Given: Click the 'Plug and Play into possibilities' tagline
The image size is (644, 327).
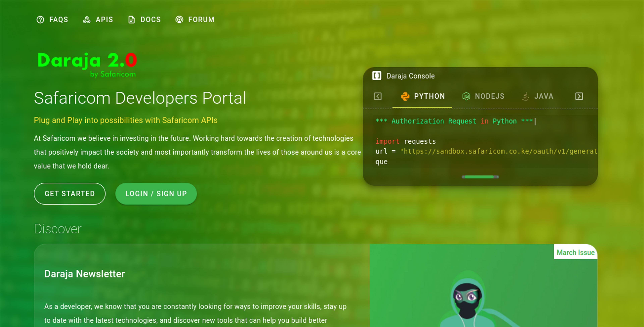Looking at the screenshot, I should pos(126,120).
